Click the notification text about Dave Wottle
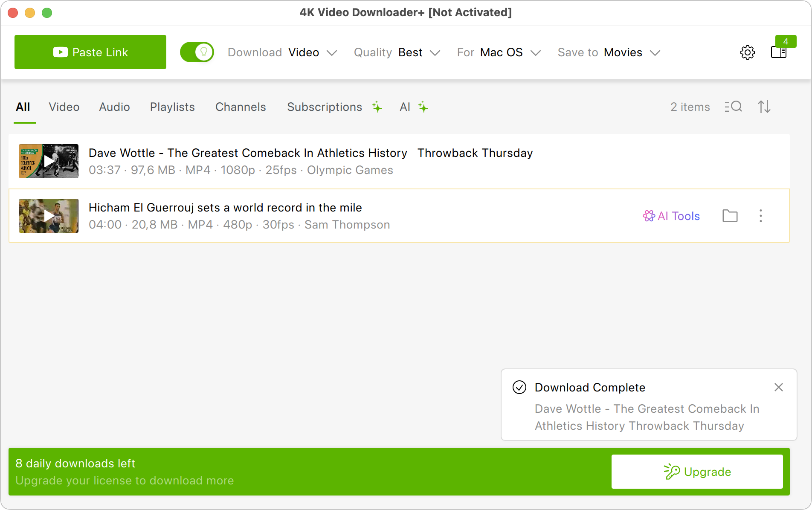Image resolution: width=812 pixels, height=510 pixels. (x=647, y=417)
